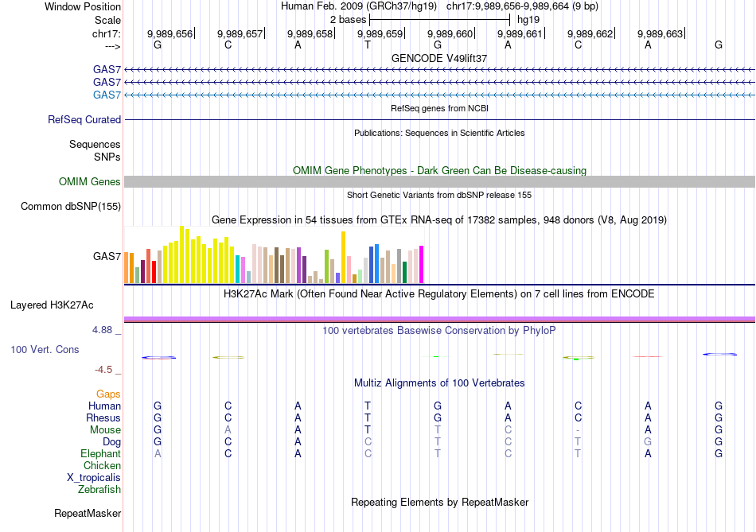Open the GTEx "Gene Expression in 54 tissues" title
This screenshot has width=756, height=532.
click(439, 220)
